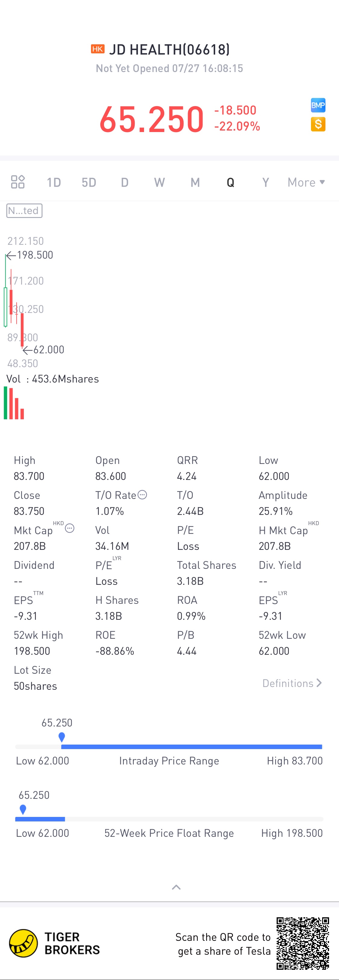Tap the HK market tag icon

pos(97,49)
